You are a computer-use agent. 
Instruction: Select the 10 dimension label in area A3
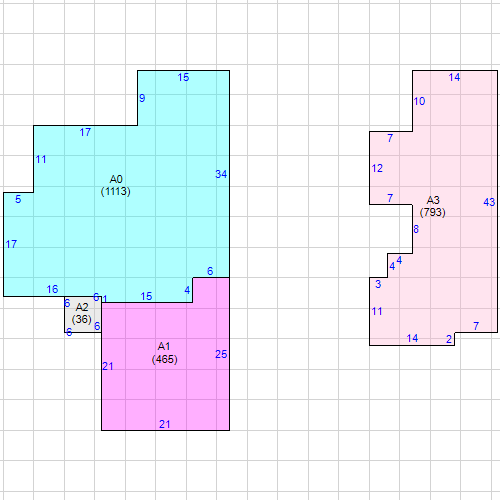(419, 101)
